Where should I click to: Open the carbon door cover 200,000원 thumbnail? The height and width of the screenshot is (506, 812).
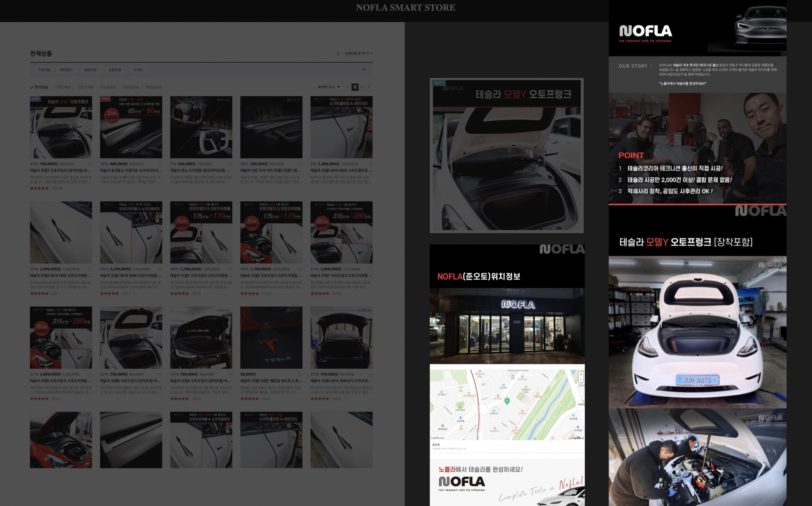[272, 127]
